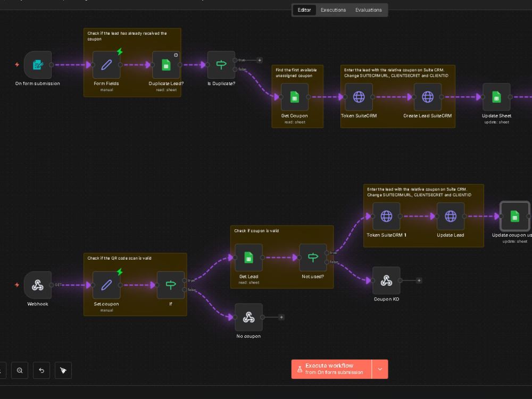Viewport: 532px width, 399px height.
Task: Select the Coupon KO webhook node
Action: pyautogui.click(x=386, y=280)
